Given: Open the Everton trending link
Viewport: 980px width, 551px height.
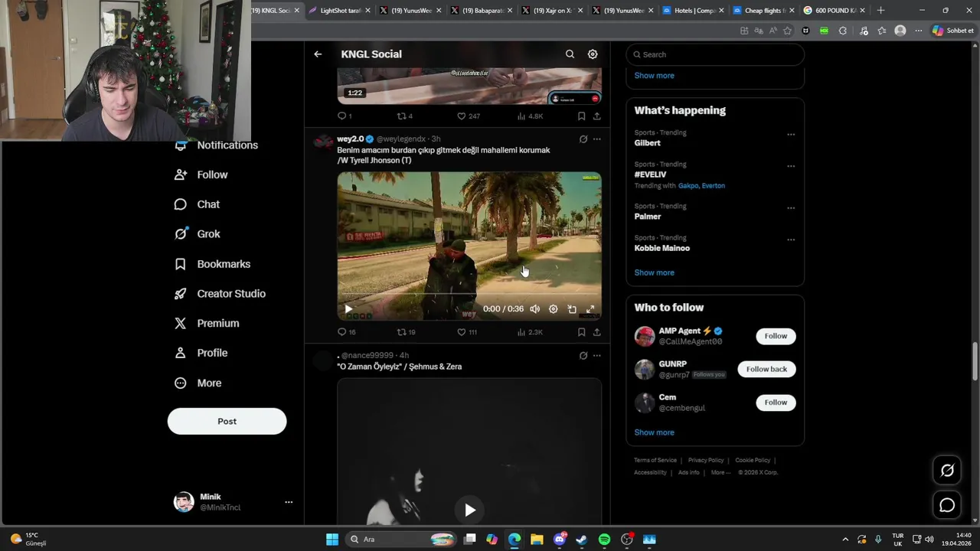Looking at the screenshot, I should tap(713, 186).
